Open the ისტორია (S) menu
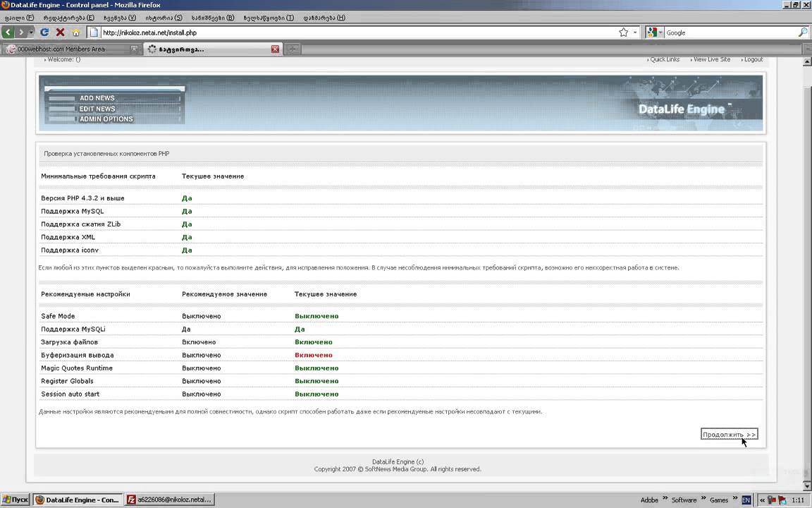Image resolution: width=812 pixels, height=508 pixels. 164,18
